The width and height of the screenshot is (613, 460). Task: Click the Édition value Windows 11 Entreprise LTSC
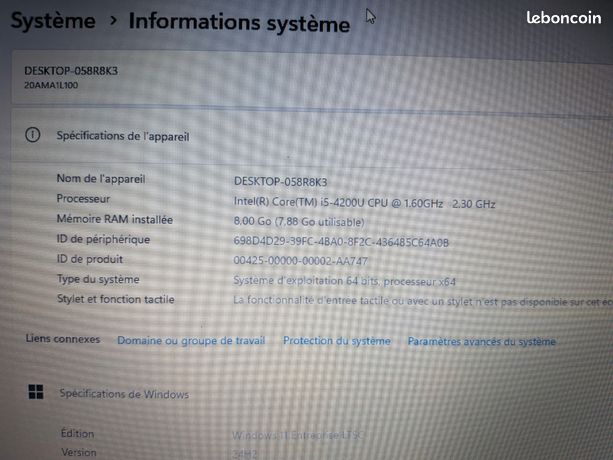(x=298, y=435)
